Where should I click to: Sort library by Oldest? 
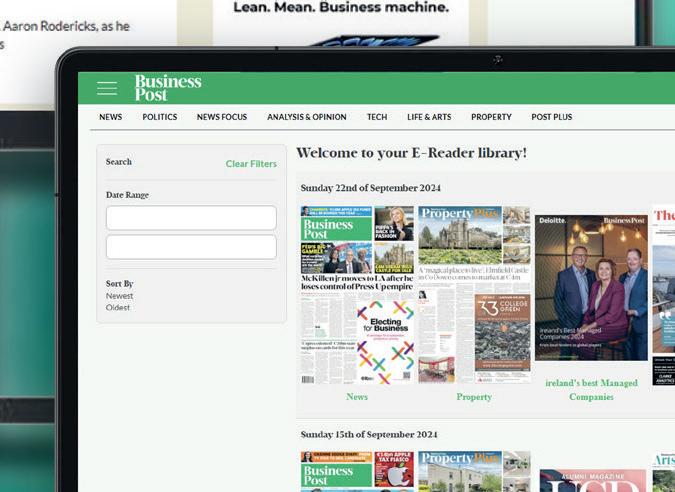(x=118, y=307)
